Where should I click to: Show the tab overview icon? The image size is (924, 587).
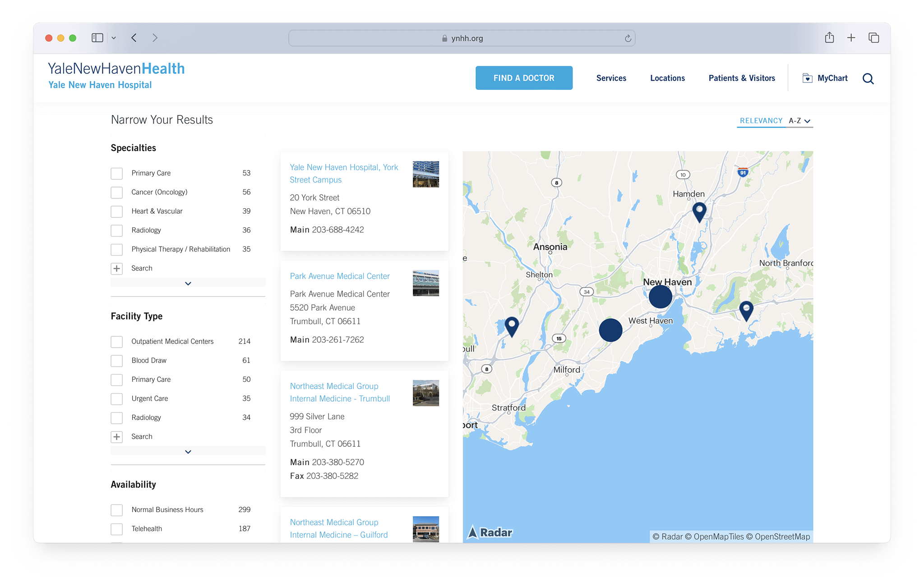tap(874, 38)
